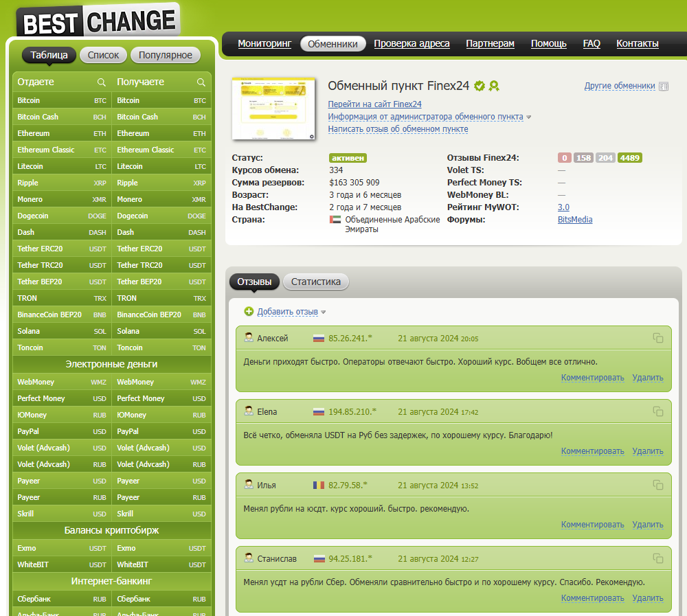Click Удалить on Elena's review
Viewport: 687px width, 616px height.
(648, 451)
